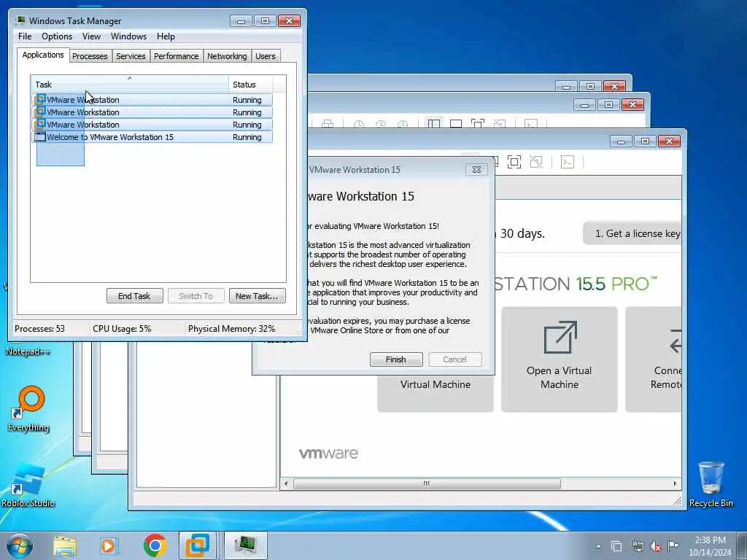Open the Windows menu in Task Manager
Screen dimensions: 747x560
click(x=128, y=36)
